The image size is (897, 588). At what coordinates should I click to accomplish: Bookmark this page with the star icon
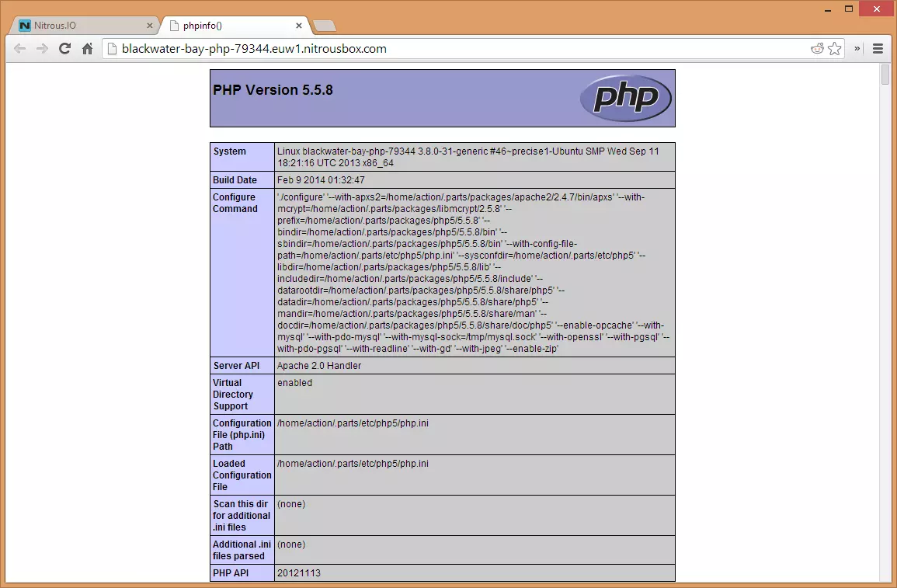click(835, 49)
